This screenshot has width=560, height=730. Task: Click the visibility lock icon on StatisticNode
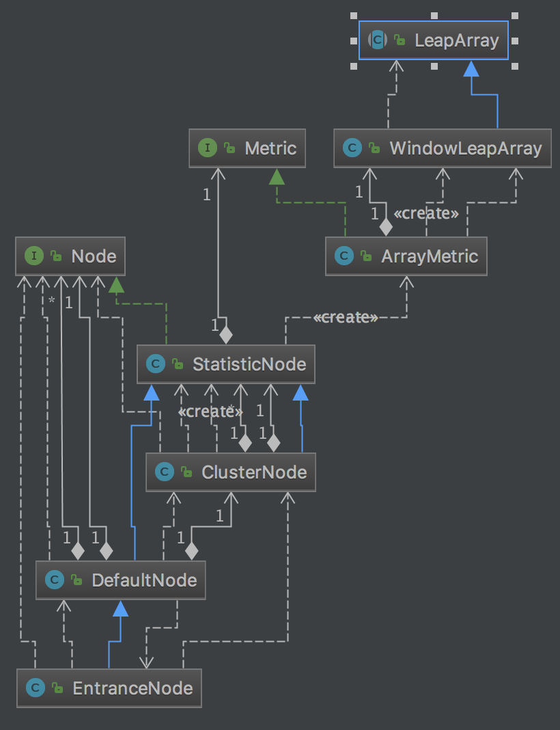(x=177, y=364)
